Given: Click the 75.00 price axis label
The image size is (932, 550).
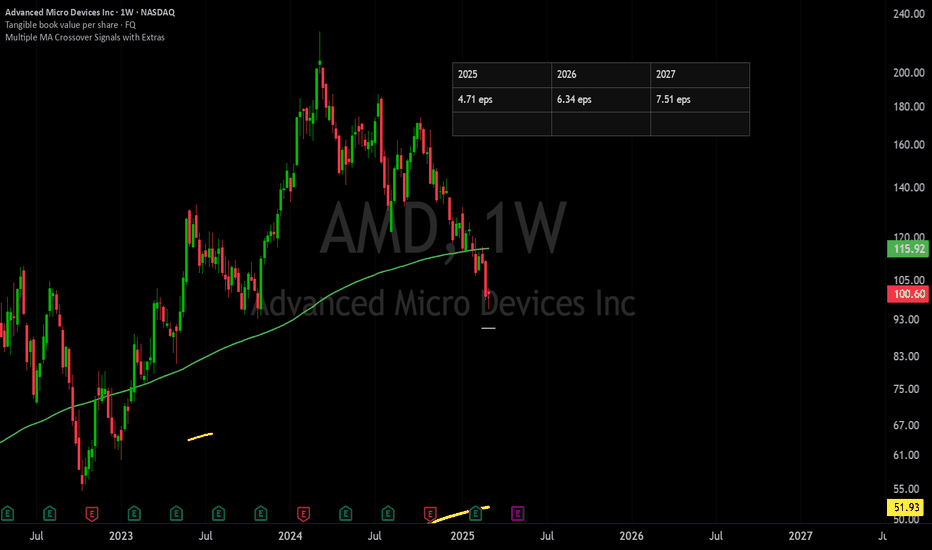Looking at the screenshot, I should pyautogui.click(x=906, y=389).
